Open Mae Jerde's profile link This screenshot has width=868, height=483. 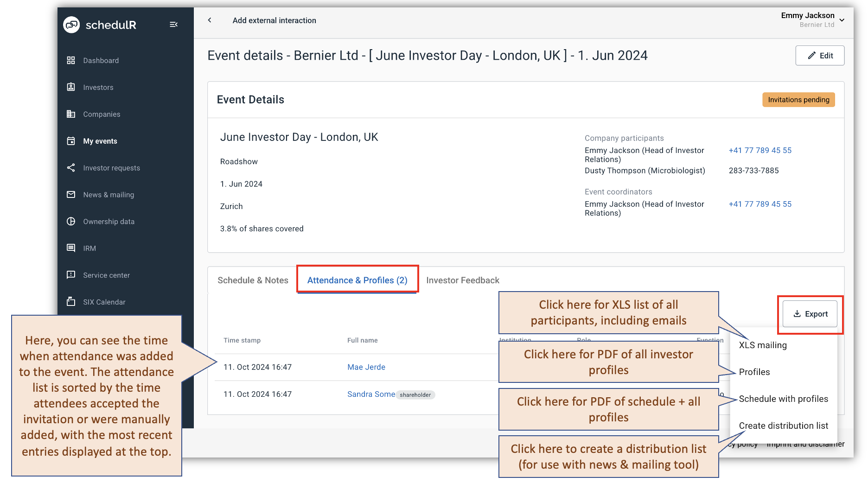366,367
